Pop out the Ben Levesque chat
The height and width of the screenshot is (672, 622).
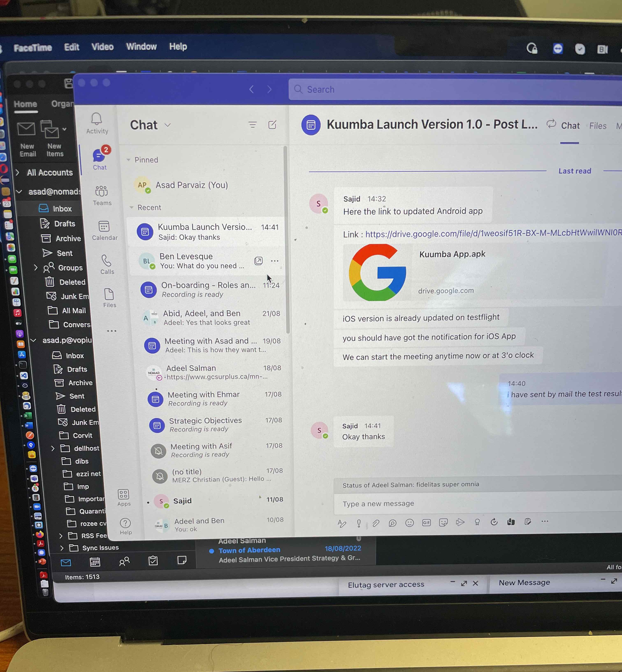pyautogui.click(x=258, y=261)
